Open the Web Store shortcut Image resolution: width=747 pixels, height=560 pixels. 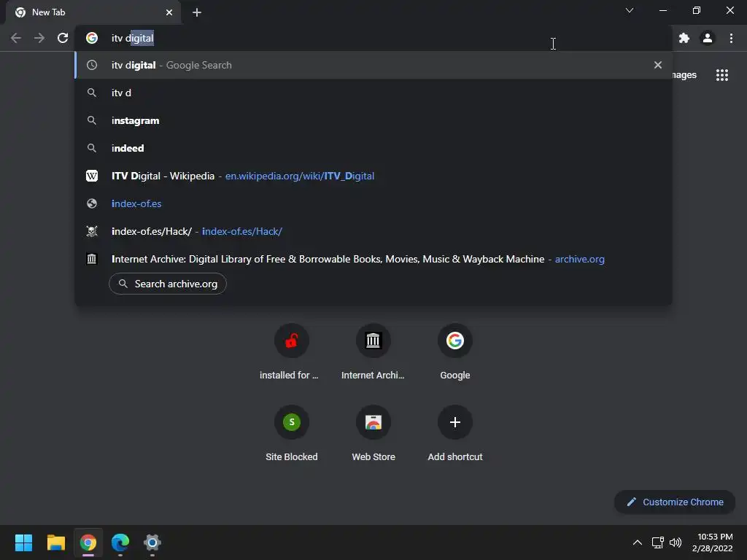373,435
